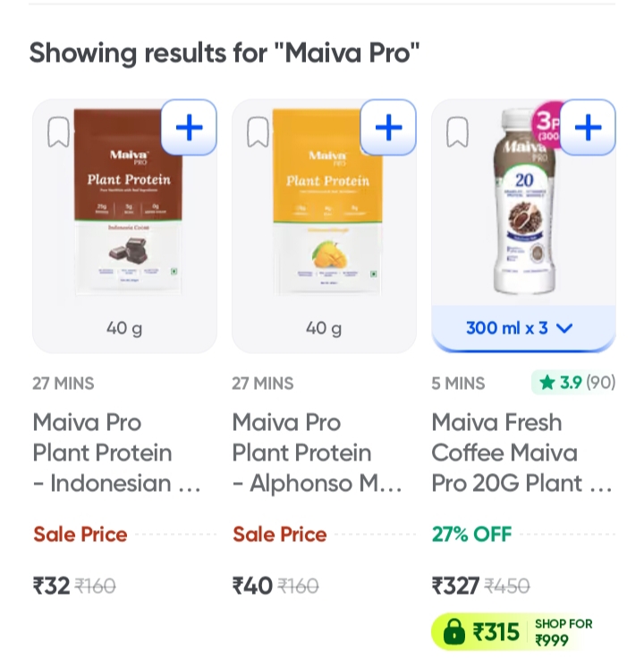Image resolution: width=644 pixels, height=659 pixels.
Task: Expand the 300 ml x 3 size selector
Action: pos(519,328)
